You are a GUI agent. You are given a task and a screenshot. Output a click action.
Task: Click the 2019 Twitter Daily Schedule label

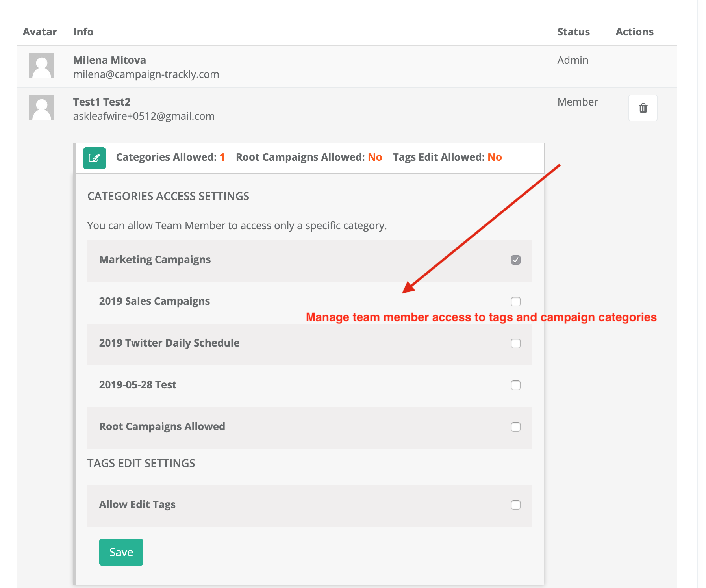(x=169, y=343)
